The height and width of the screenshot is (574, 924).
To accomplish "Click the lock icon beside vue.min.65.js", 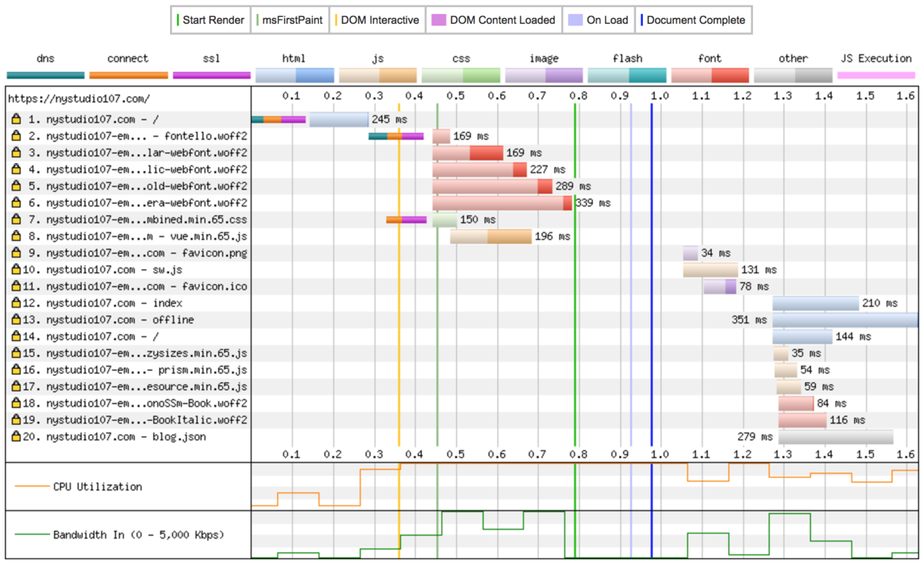I will [16, 236].
